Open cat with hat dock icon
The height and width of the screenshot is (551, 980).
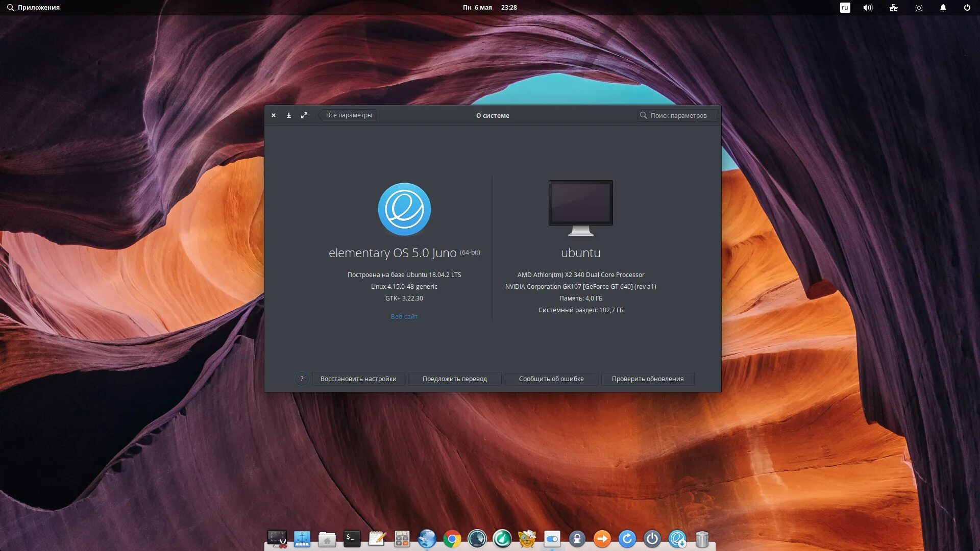click(x=527, y=538)
